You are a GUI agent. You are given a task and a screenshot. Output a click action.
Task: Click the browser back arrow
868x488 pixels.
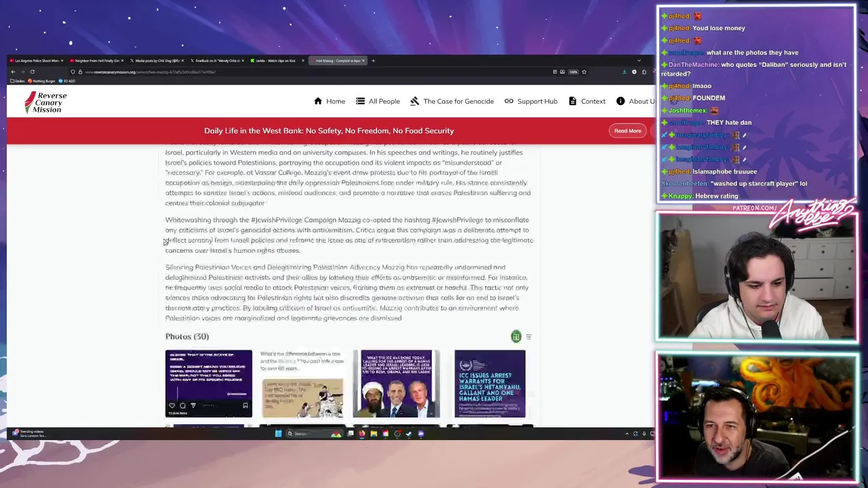pos(13,72)
